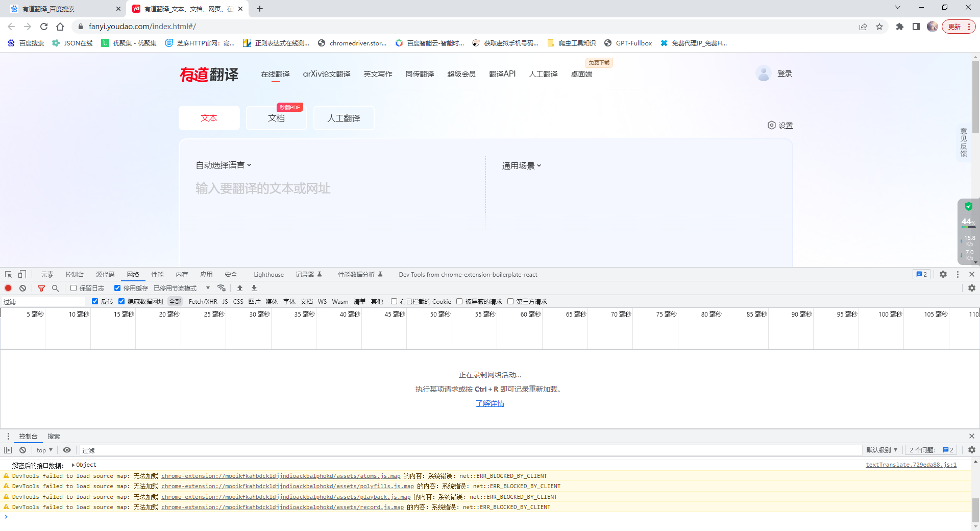Open the Youdao settings gear (设置)

[780, 126]
